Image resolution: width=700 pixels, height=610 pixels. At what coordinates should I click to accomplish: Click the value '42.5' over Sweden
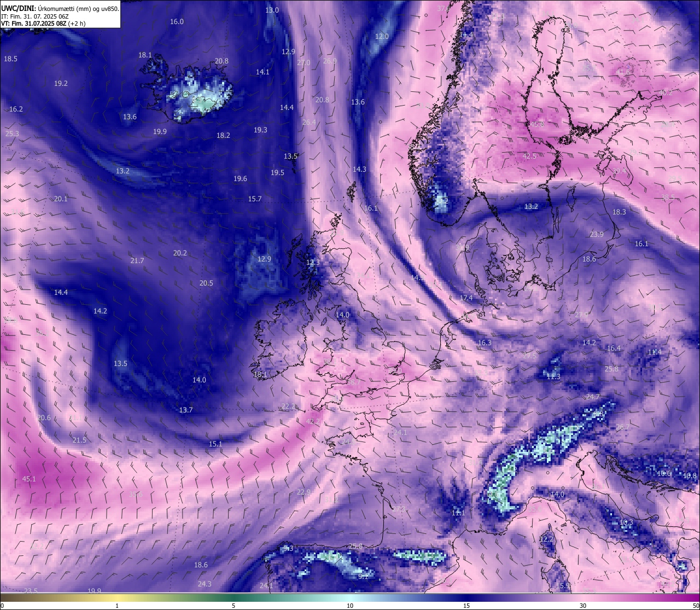529,156
